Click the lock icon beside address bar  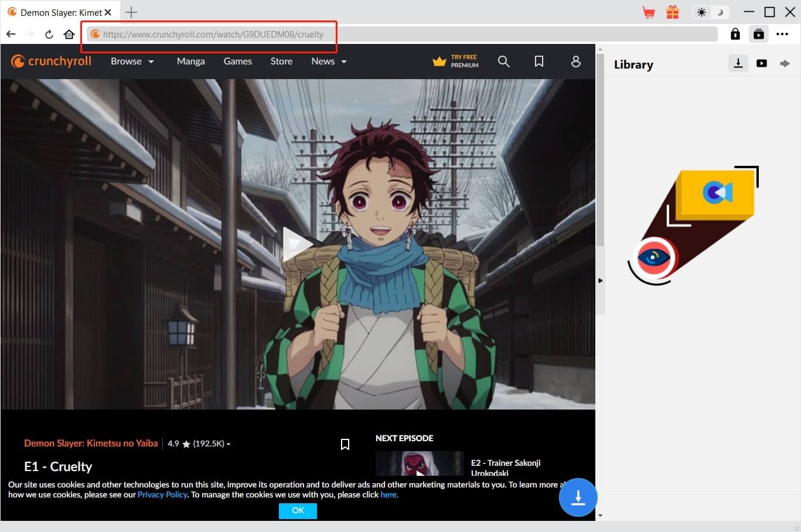(x=735, y=34)
